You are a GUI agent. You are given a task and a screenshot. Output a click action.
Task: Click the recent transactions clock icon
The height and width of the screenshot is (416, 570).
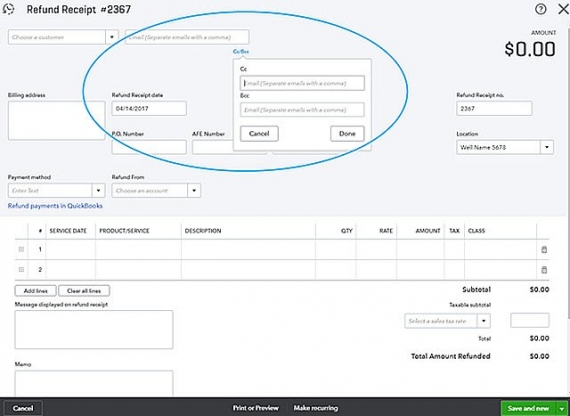(x=8, y=9)
